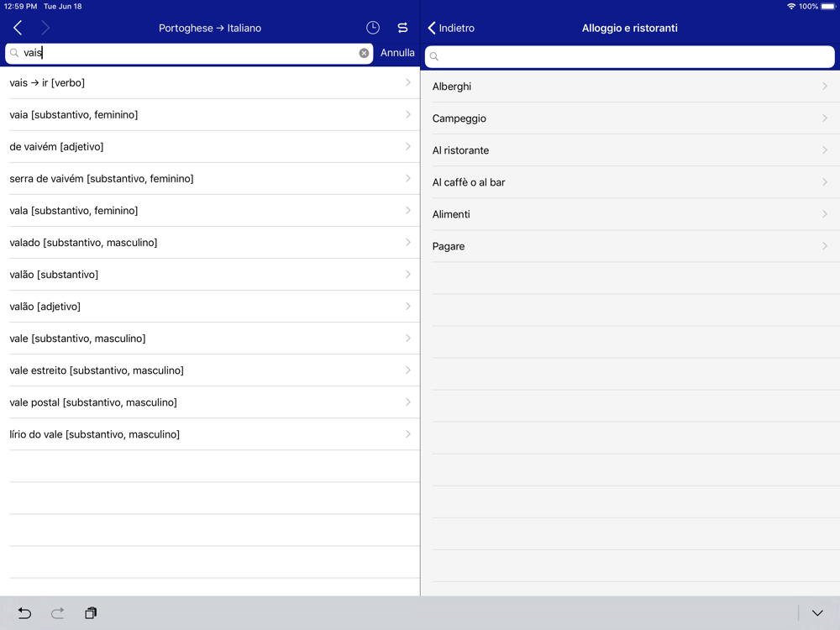
Task: Tap chevron on the Al ristorante row
Action: (x=825, y=150)
